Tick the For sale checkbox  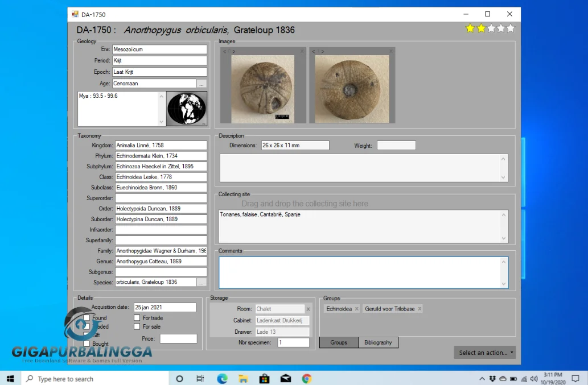(x=137, y=326)
